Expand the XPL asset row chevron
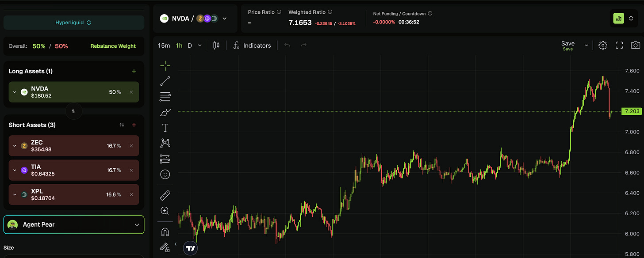 pyautogui.click(x=15, y=194)
